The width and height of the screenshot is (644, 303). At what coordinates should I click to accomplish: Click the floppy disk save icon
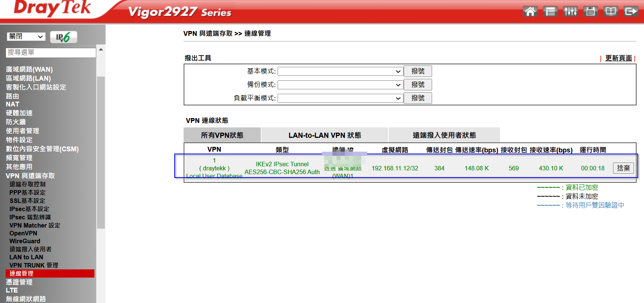(x=590, y=11)
